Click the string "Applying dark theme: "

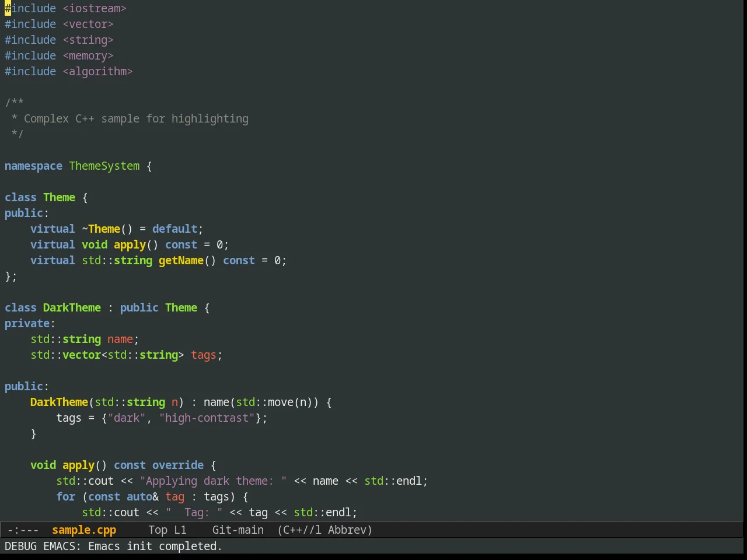[x=213, y=481]
